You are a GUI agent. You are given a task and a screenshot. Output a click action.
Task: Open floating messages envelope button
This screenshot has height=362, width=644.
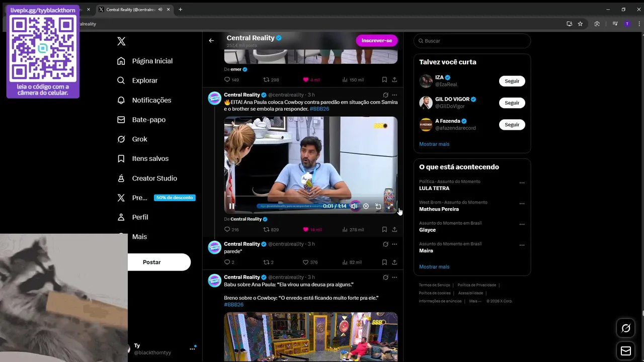[x=626, y=351]
